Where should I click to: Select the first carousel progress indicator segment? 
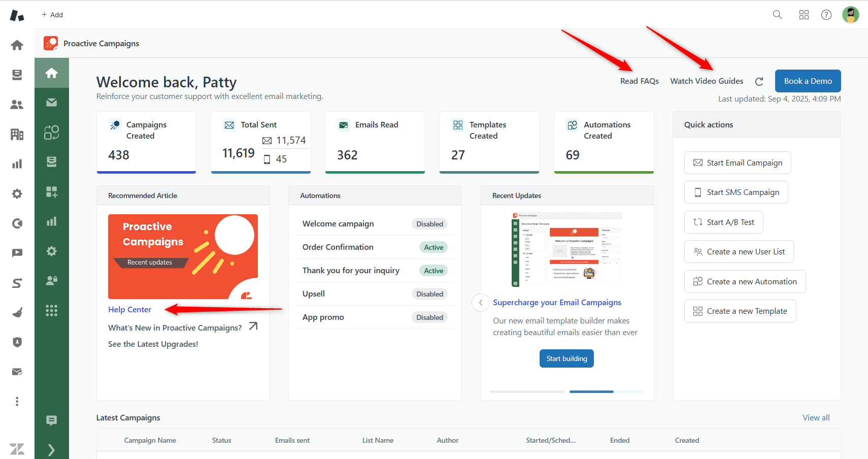point(527,392)
